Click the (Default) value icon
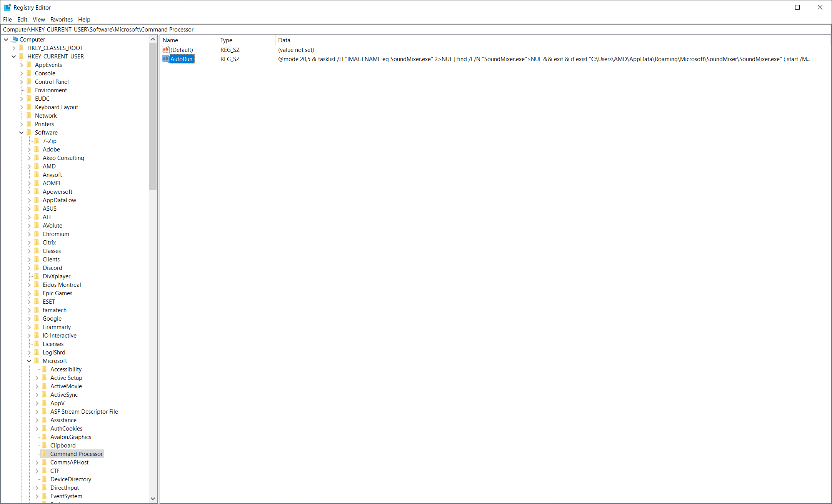The image size is (832, 504). tap(166, 50)
